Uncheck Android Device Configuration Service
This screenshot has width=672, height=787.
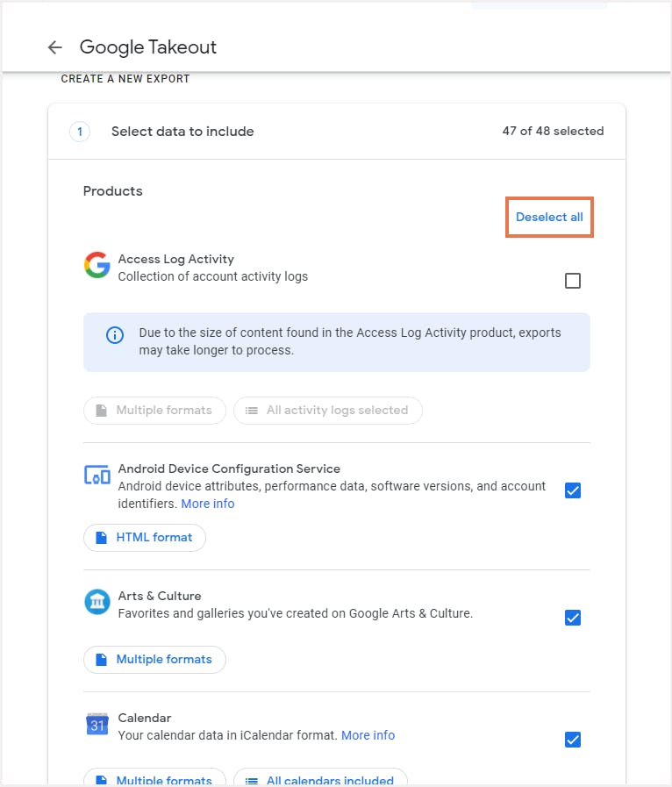point(572,490)
